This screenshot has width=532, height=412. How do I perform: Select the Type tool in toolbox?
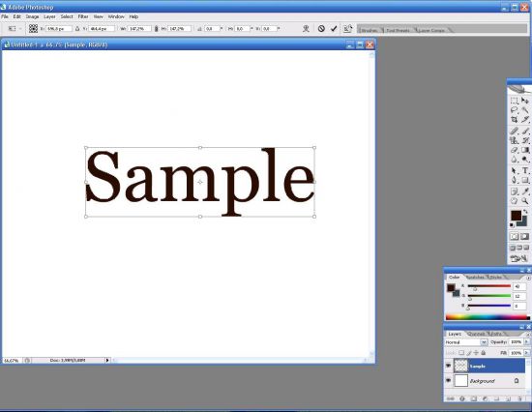tap(525, 170)
